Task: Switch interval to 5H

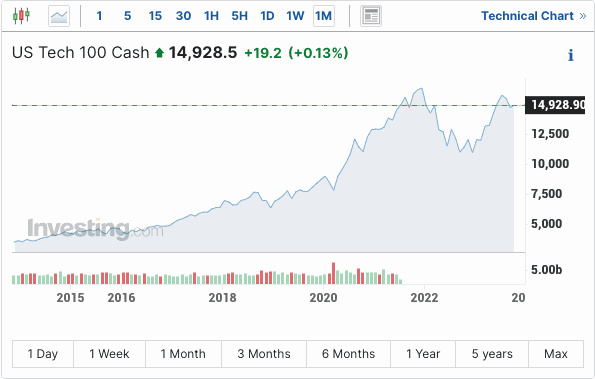Action: click(x=239, y=16)
